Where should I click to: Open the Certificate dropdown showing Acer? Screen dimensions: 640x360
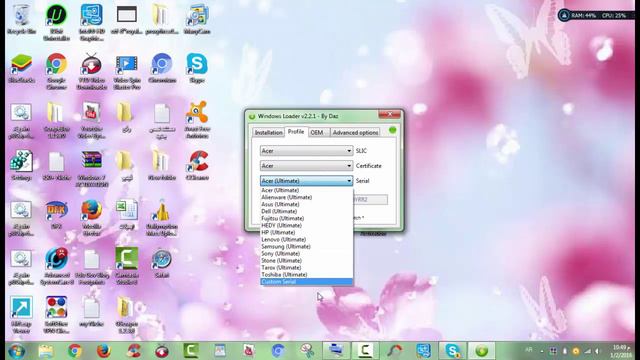click(x=306, y=166)
